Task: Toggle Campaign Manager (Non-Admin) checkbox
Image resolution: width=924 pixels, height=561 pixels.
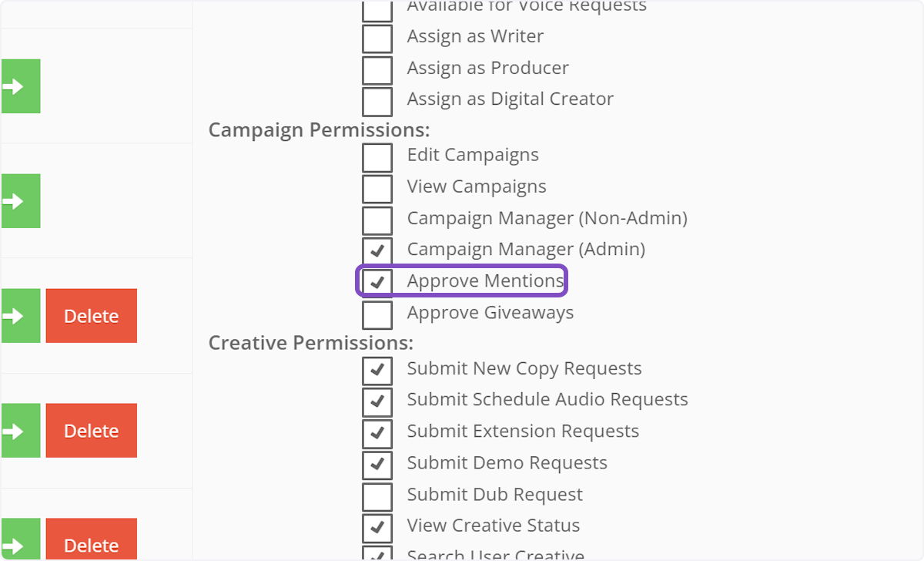Action: 377,220
